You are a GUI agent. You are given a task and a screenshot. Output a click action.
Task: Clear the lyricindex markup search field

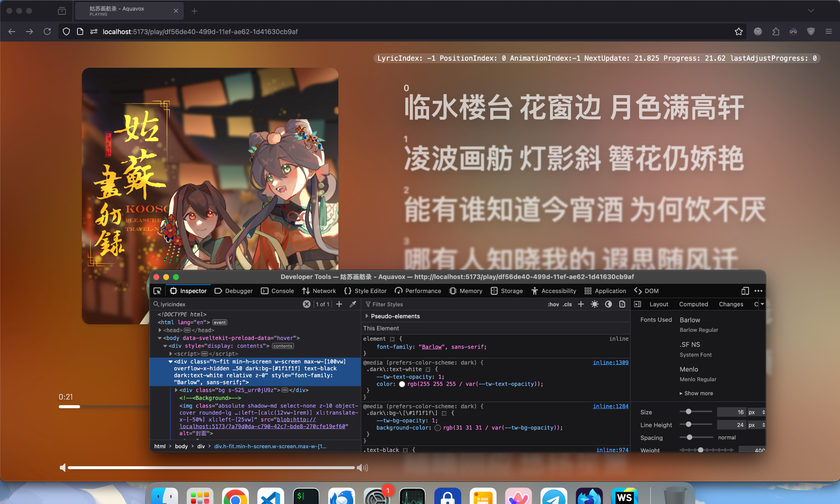click(306, 304)
